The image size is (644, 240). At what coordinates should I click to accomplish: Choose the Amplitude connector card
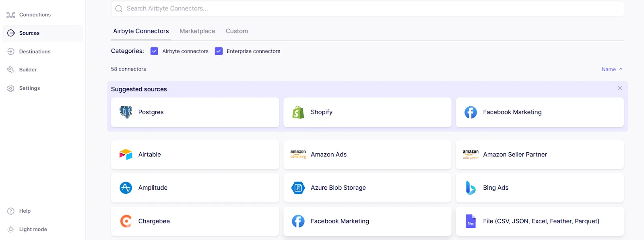195,188
